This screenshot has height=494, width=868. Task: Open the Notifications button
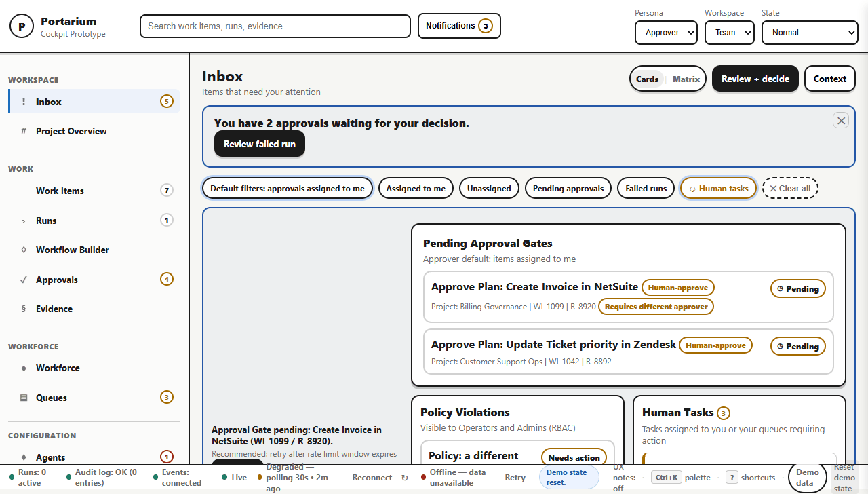[459, 26]
